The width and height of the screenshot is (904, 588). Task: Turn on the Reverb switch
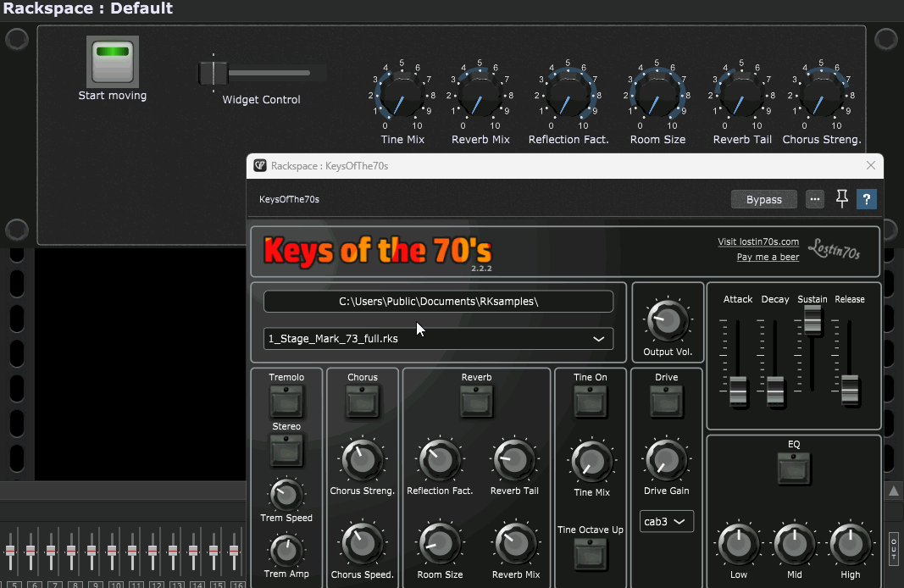476,400
